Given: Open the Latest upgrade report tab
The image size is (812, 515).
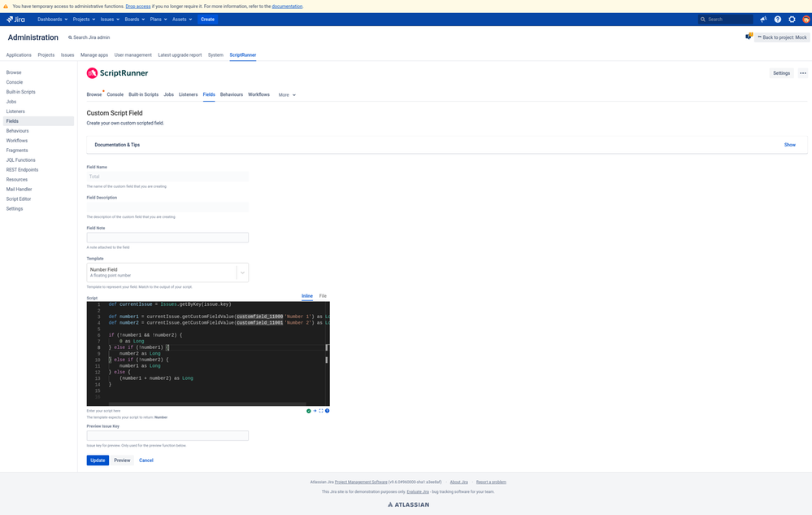Looking at the screenshot, I should [180, 55].
